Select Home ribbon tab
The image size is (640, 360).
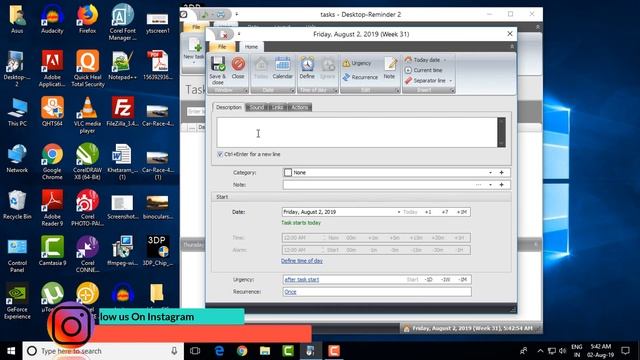pos(251,47)
